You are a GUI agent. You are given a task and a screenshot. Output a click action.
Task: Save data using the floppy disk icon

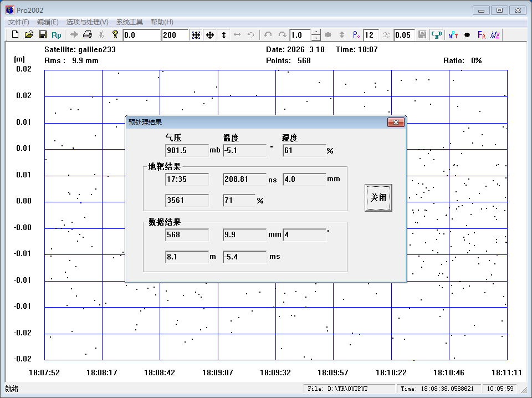(x=42, y=35)
